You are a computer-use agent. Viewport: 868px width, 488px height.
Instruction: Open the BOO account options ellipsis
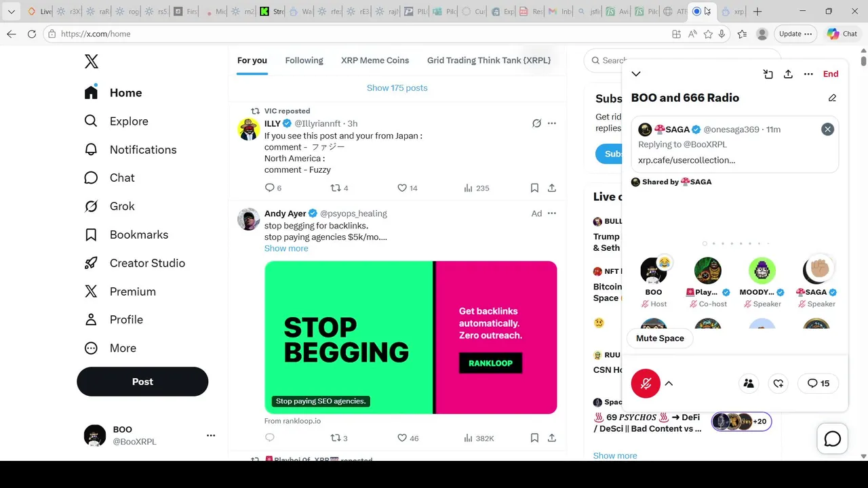tap(211, 435)
